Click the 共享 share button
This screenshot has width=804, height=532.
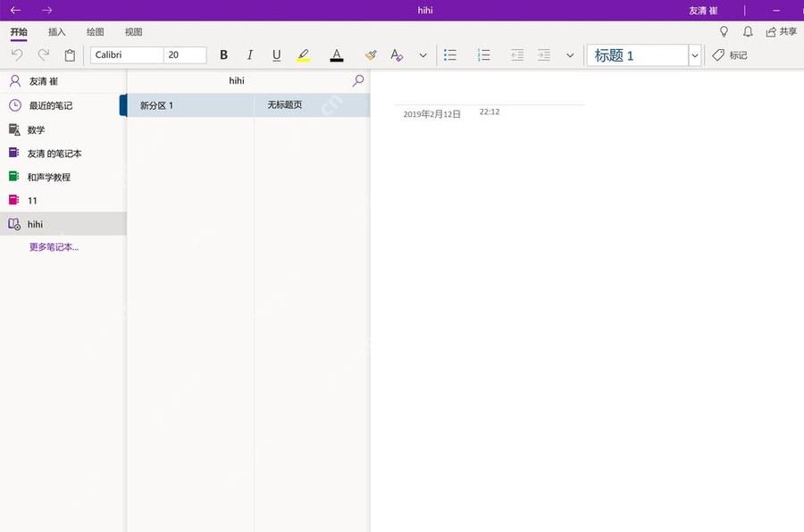782,32
